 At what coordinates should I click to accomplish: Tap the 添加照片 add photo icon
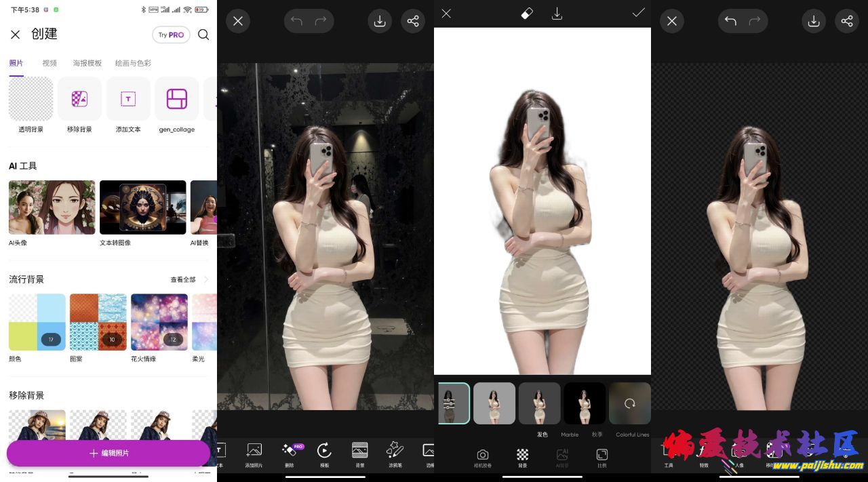(x=254, y=450)
